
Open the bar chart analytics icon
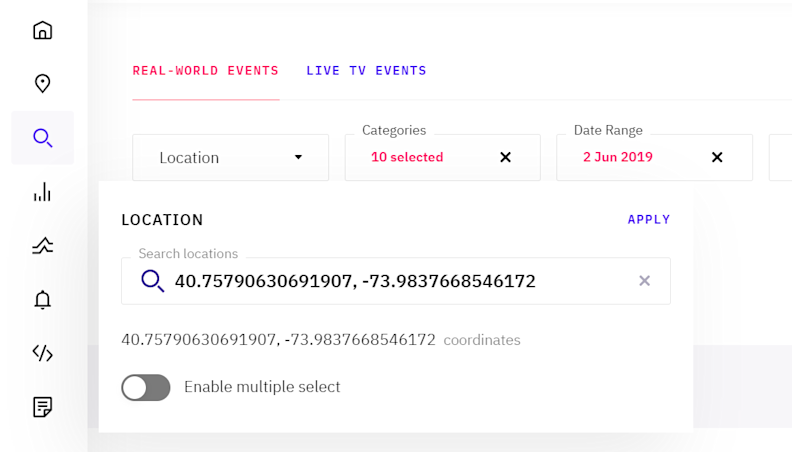42,192
